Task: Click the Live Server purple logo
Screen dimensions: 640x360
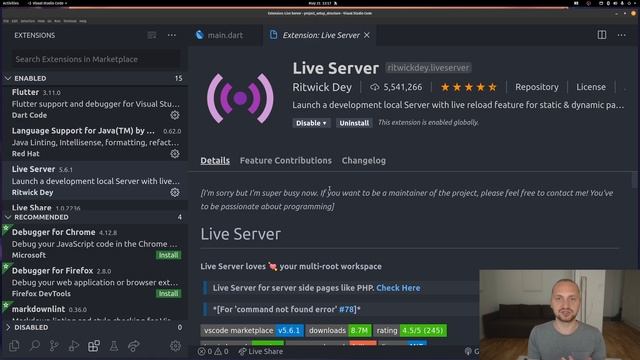Action: [x=240, y=98]
